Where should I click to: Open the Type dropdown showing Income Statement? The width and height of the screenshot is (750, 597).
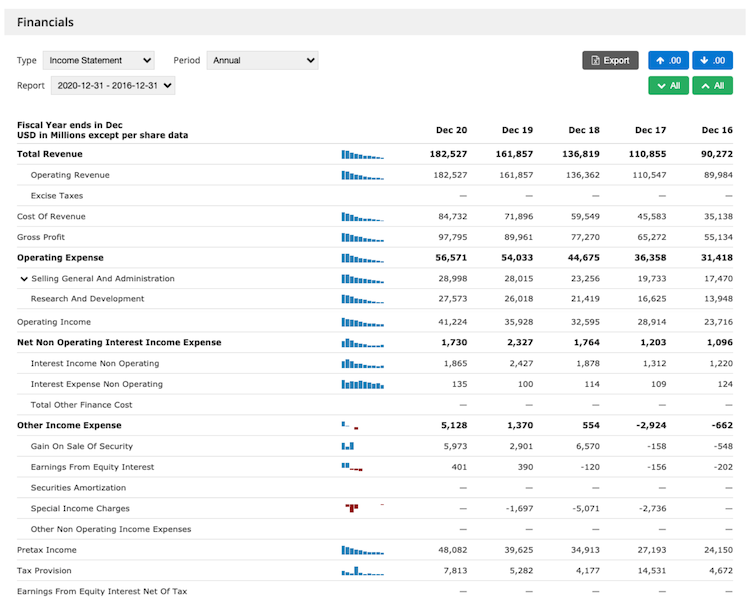pyautogui.click(x=99, y=60)
